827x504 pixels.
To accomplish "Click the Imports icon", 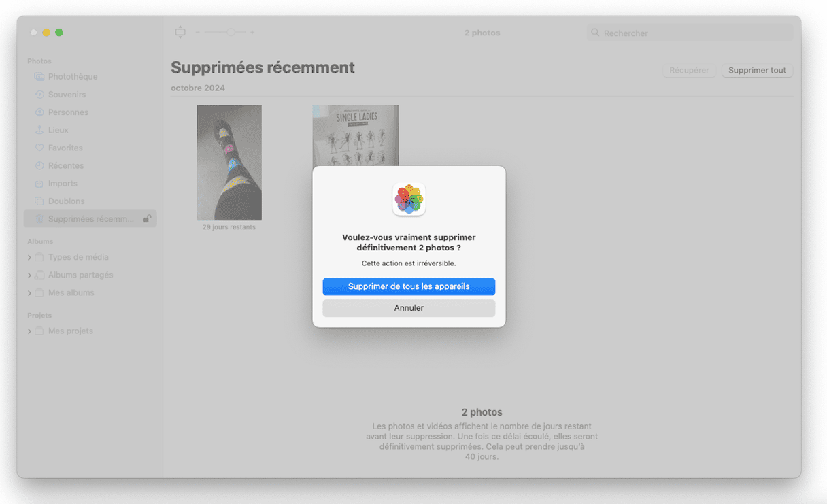I will (39, 183).
